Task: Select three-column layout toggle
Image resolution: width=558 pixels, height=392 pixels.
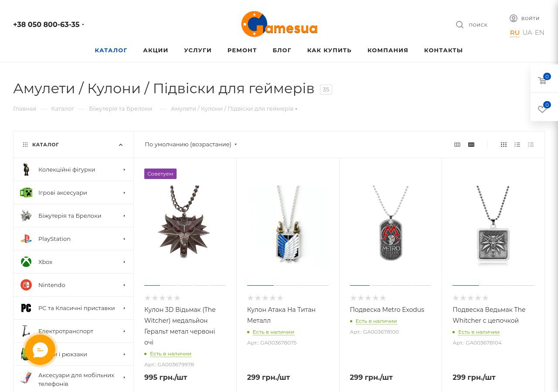Action: [457, 145]
